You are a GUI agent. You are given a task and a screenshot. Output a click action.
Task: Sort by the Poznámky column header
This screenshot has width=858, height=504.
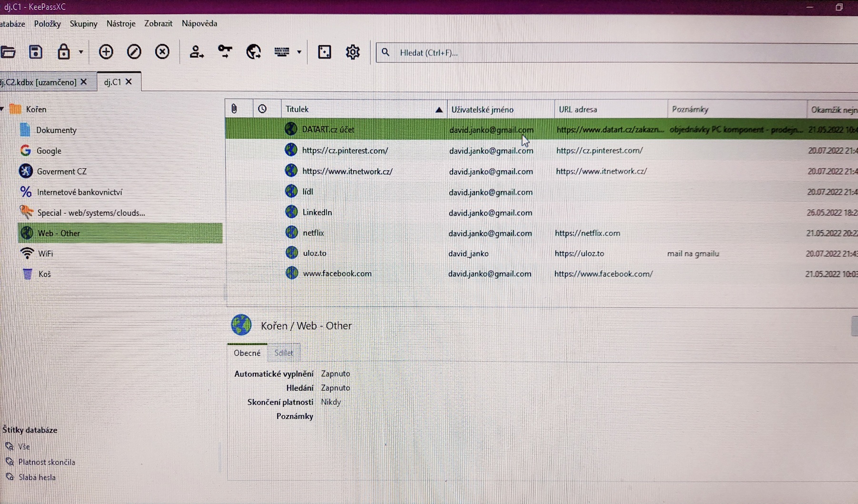(737, 109)
